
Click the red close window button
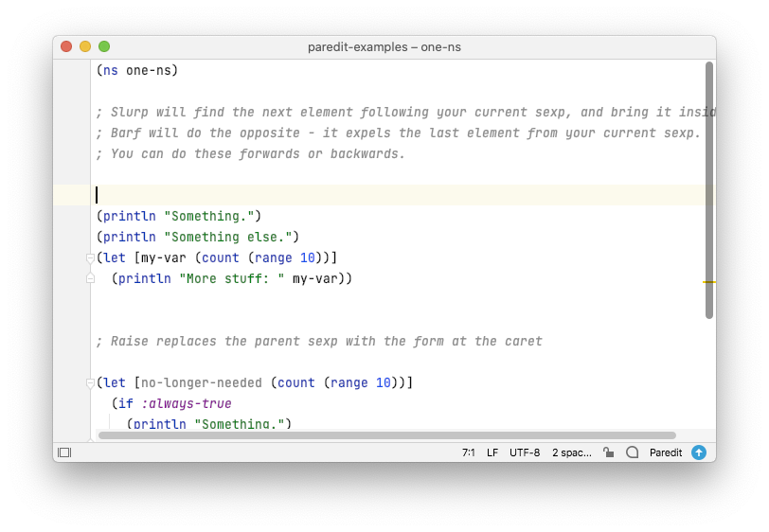(x=66, y=46)
